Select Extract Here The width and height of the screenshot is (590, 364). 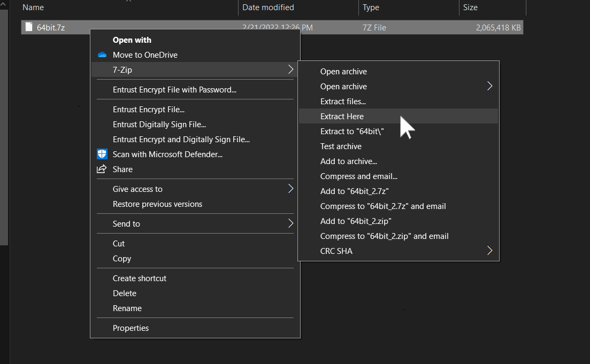pos(398,116)
